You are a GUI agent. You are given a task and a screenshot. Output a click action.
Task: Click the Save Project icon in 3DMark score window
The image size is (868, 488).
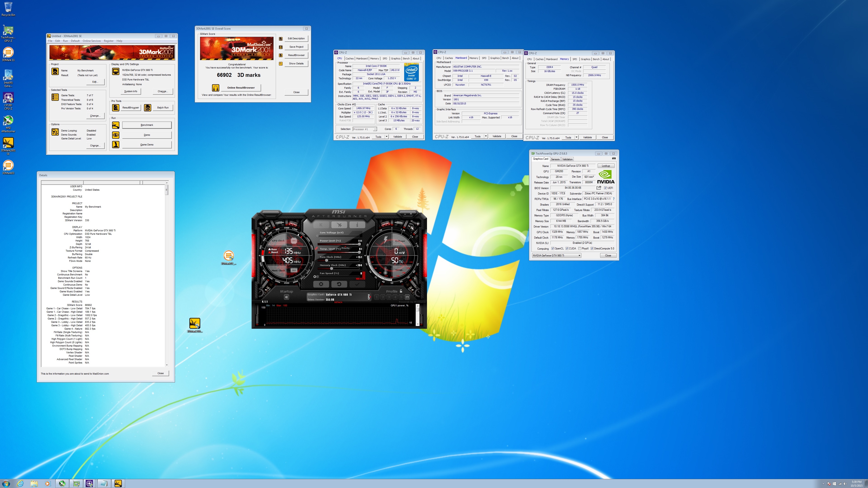[281, 47]
